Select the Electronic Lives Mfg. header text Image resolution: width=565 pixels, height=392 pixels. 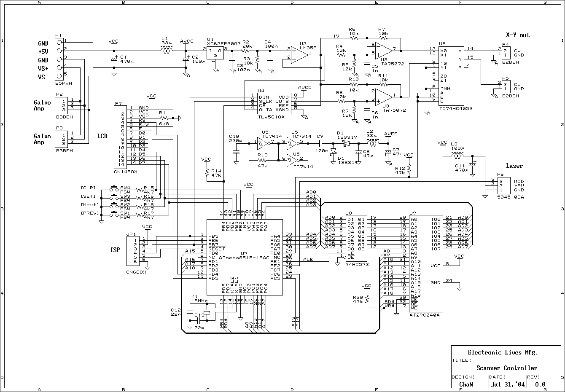503,352
